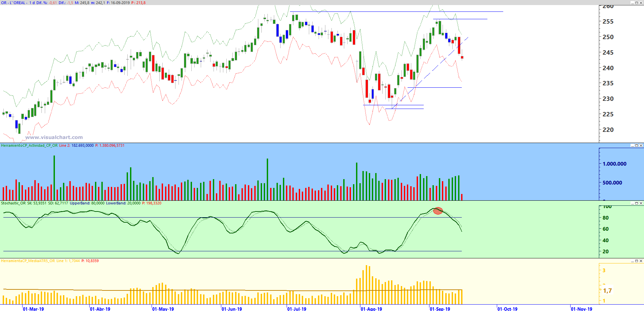Click the 01-May-19 date label

(x=163, y=309)
